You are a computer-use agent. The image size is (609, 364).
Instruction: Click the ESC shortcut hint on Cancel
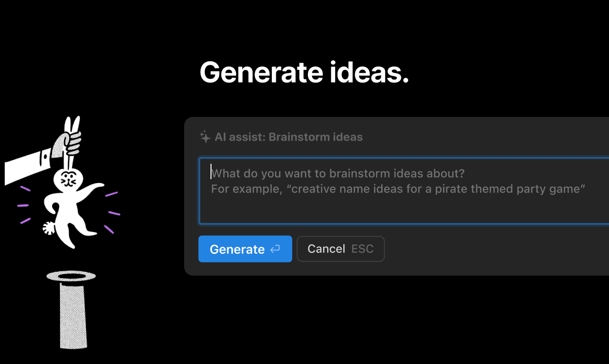point(363,249)
